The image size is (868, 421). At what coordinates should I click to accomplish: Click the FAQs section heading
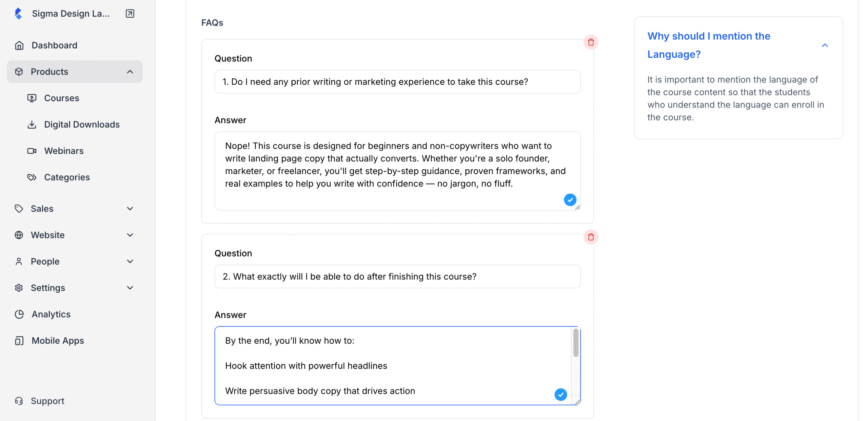pyautogui.click(x=212, y=23)
